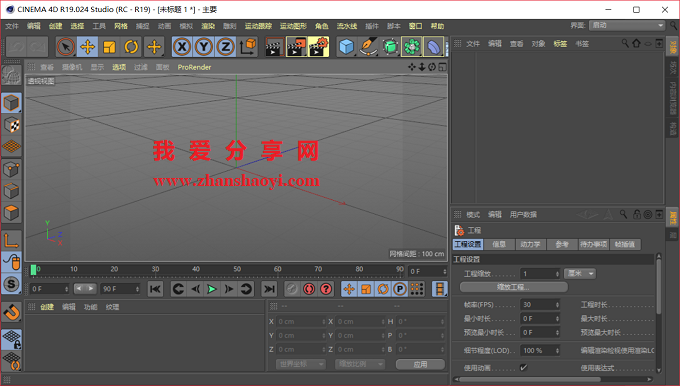
Task: Click the Render View clapperboard icon
Action: click(275, 47)
